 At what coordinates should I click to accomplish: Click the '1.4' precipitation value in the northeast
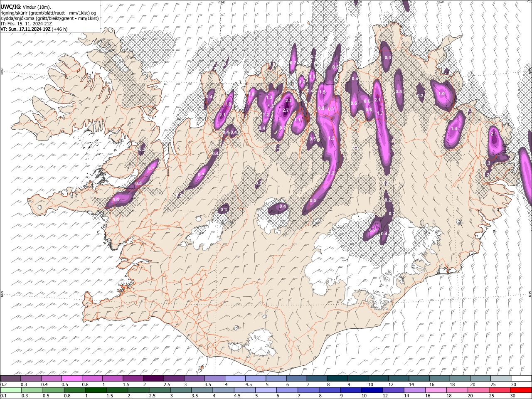454,129
